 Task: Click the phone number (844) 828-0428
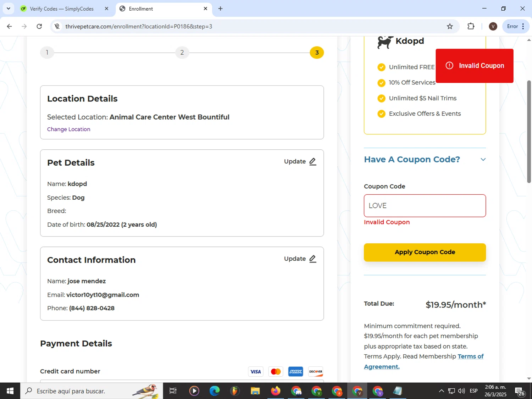[92, 308]
